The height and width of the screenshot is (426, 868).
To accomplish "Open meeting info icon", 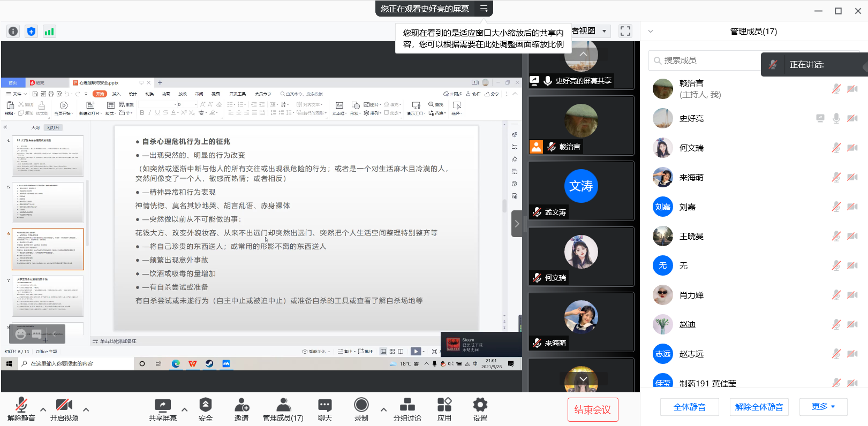I will click(x=13, y=32).
